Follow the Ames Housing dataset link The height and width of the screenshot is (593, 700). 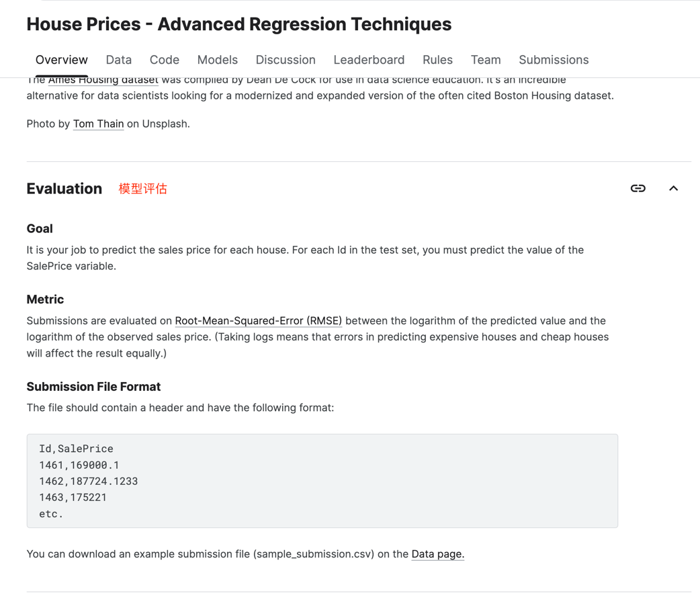tap(103, 81)
